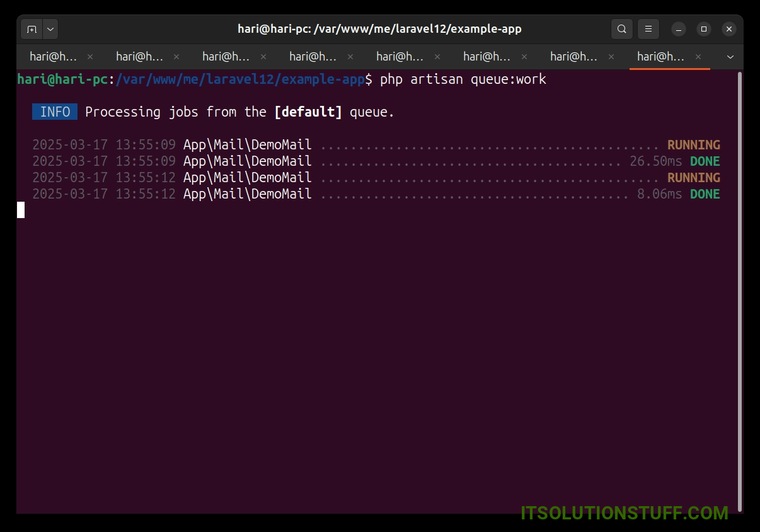Close the first terminal tab
The width and height of the screenshot is (760, 532).
point(90,57)
